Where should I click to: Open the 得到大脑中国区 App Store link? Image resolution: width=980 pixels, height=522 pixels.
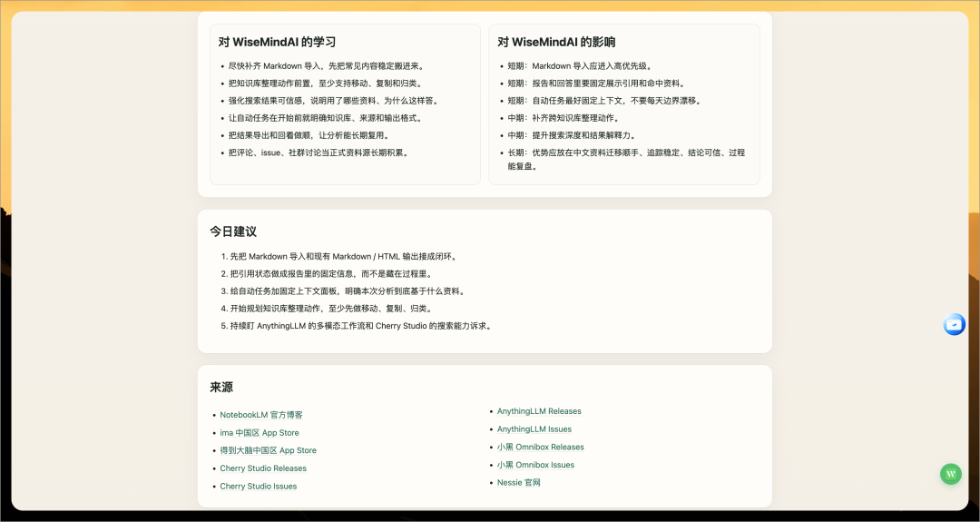tap(268, 450)
